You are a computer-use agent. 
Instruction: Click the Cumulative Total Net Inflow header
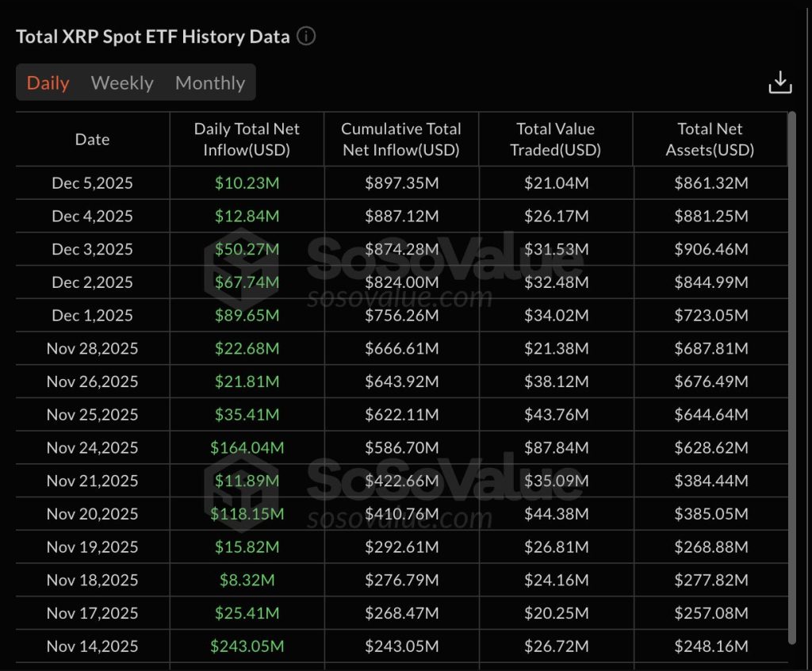pos(401,139)
